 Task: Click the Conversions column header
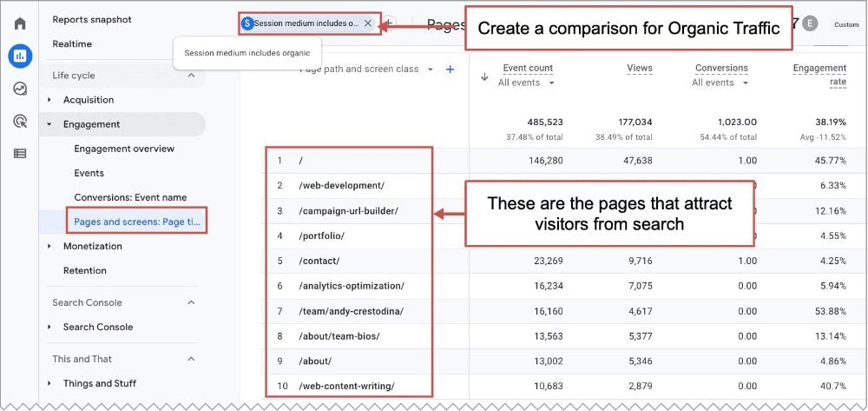(x=721, y=68)
